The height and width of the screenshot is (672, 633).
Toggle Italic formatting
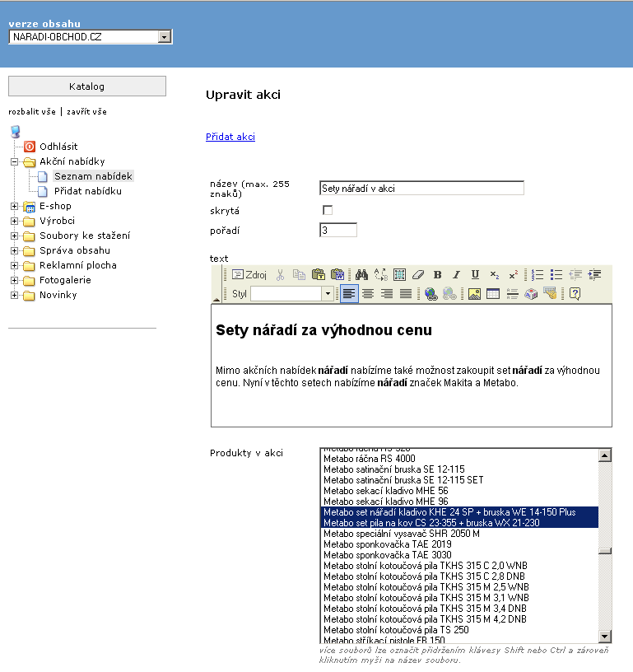[x=456, y=275]
